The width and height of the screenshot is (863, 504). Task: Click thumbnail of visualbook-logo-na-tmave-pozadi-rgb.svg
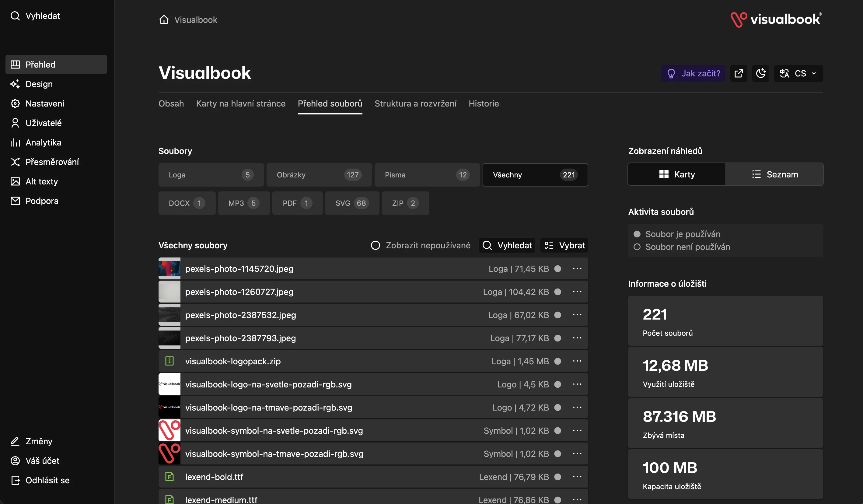point(169,408)
